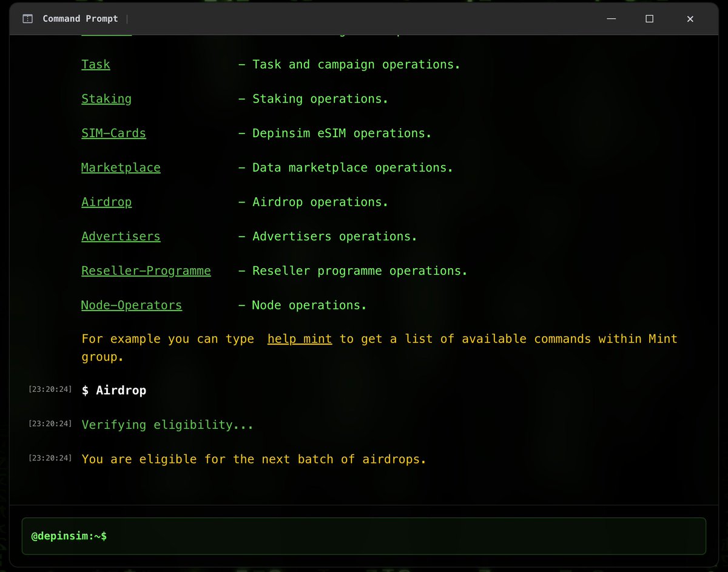Click the timestamp beside '$ Airdrop'
728x572 pixels.
click(50, 389)
